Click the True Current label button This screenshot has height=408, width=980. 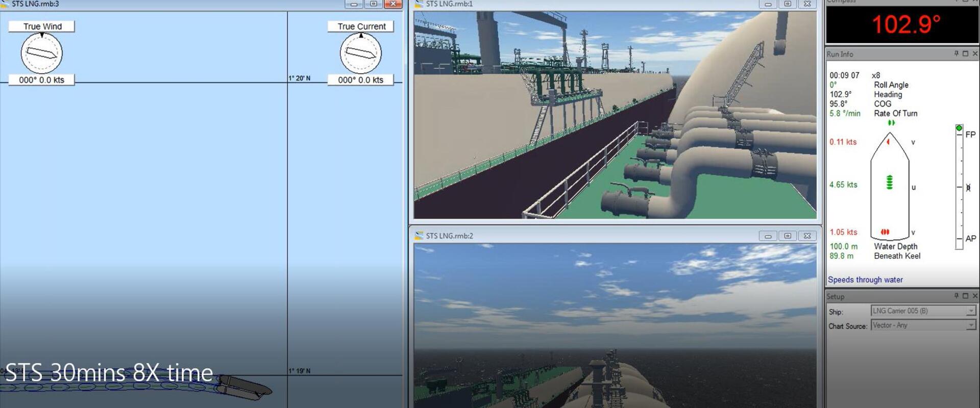coord(361,27)
